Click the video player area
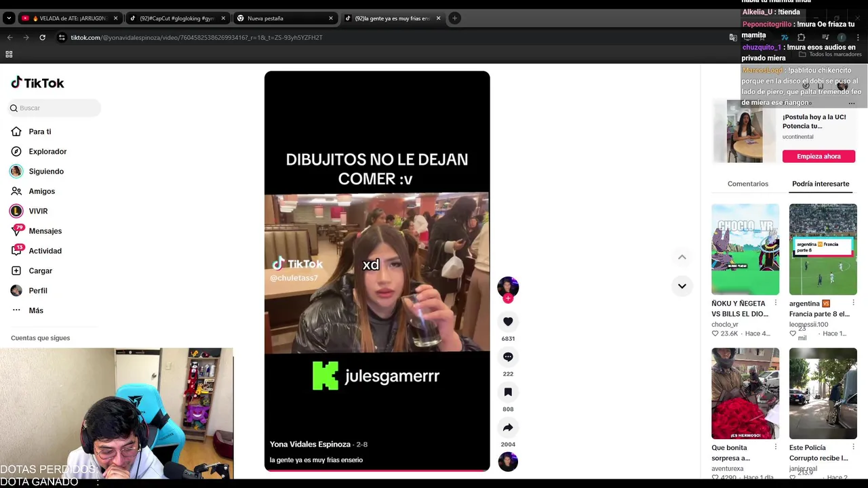Screen dimensions: 868x488 pyautogui.click(x=377, y=271)
